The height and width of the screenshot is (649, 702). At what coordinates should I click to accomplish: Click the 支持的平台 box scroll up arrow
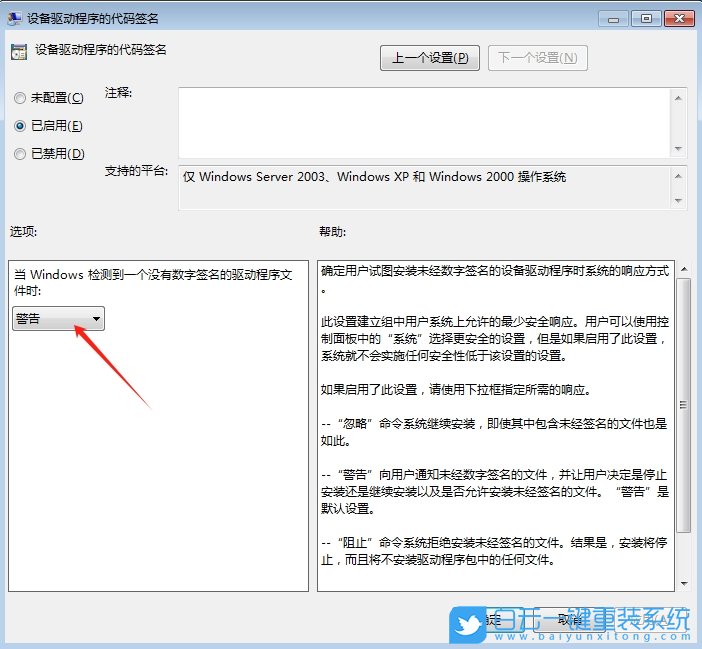click(678, 176)
